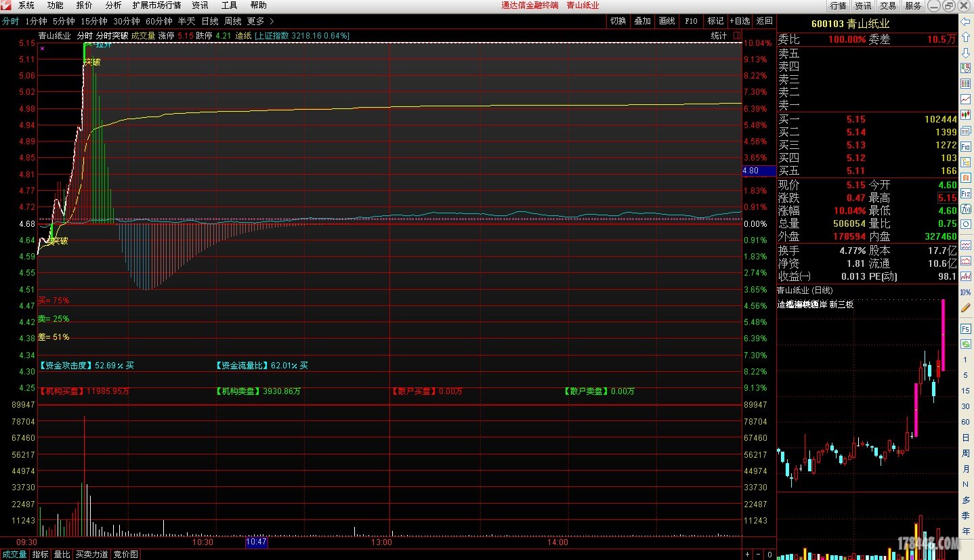Switch to the sidebar 15 period button

tap(966, 391)
